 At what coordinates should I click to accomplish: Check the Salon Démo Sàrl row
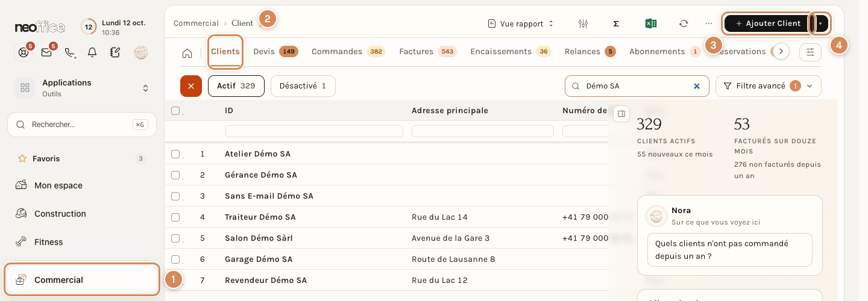(x=175, y=238)
